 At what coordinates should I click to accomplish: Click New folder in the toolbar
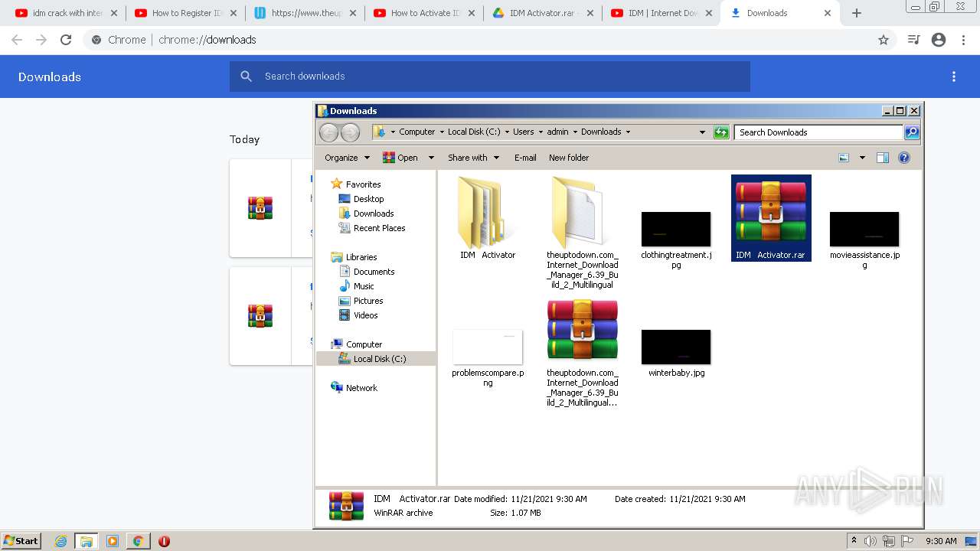(x=569, y=158)
